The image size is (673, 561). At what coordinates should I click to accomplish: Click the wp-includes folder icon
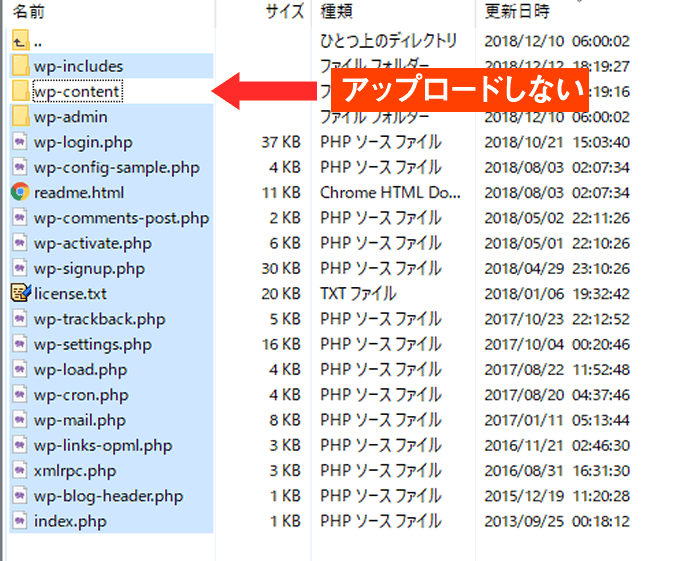click(x=20, y=67)
